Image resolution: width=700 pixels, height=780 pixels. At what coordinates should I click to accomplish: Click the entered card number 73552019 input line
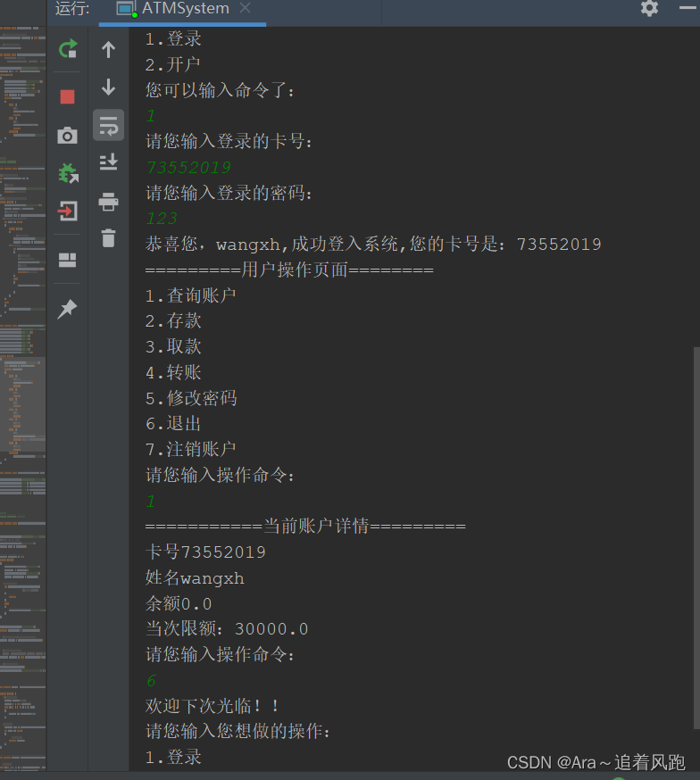coord(189,168)
